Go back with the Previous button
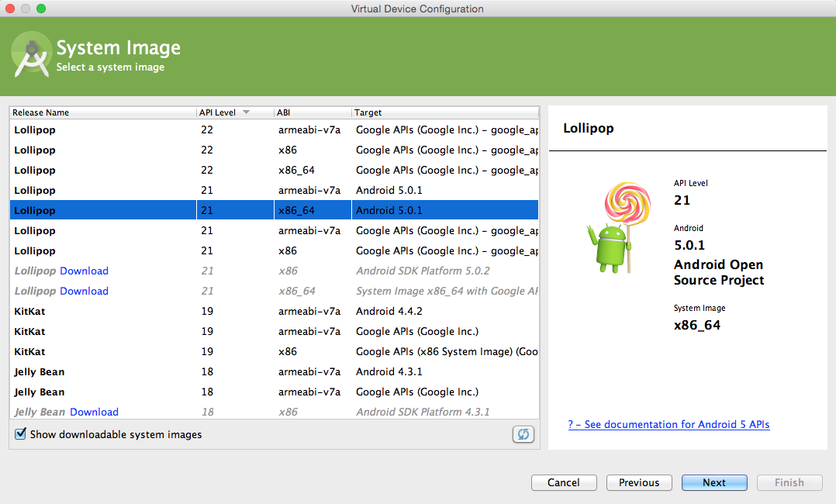This screenshot has width=836, height=504. (x=639, y=482)
